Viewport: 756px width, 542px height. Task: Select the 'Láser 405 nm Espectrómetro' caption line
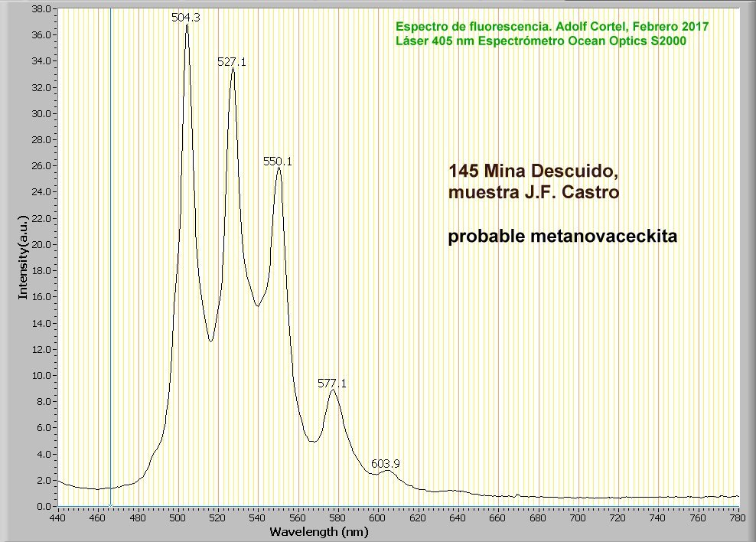[541, 41]
